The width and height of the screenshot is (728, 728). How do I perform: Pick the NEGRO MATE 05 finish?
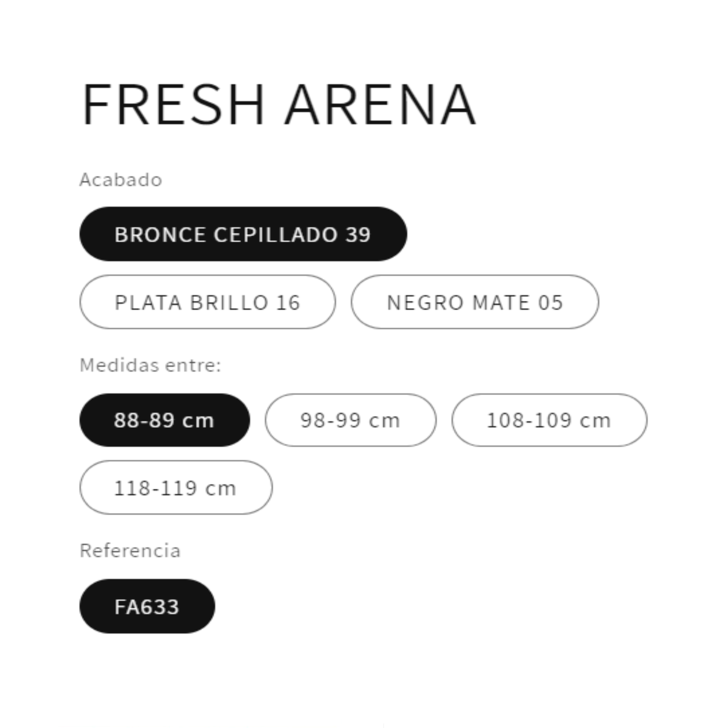click(475, 302)
